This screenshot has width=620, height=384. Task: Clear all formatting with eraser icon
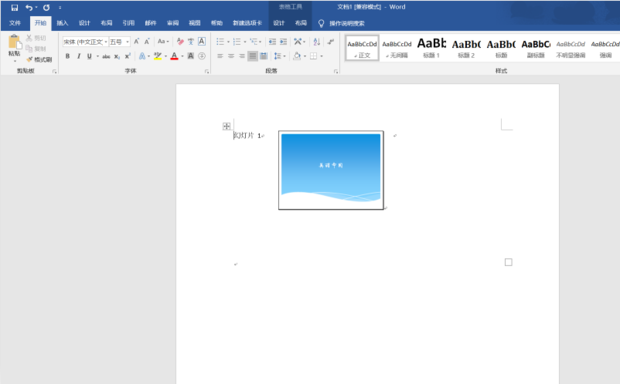[180, 42]
